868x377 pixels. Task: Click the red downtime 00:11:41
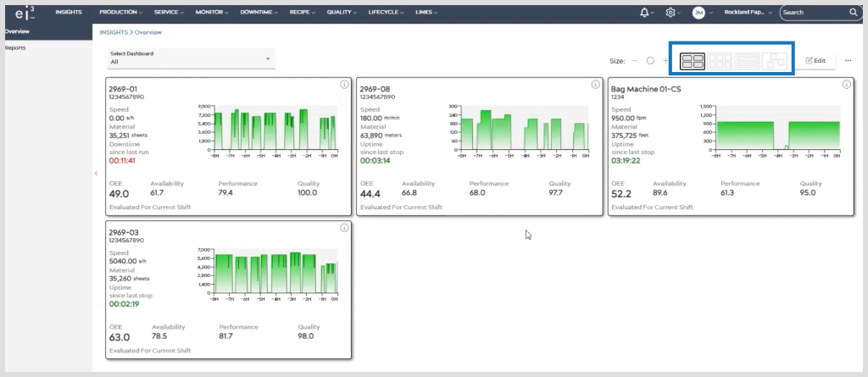[122, 161]
